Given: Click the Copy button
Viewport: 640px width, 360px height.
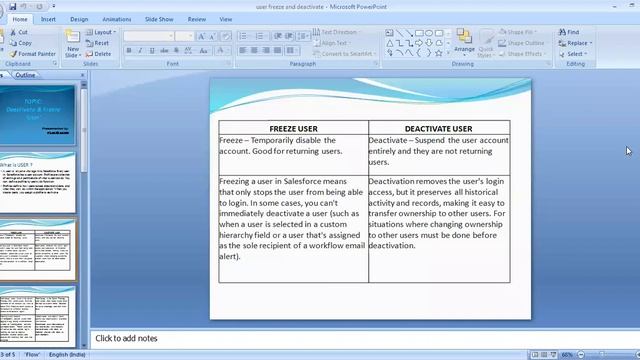Looking at the screenshot, I should pyautogui.click(x=20, y=43).
